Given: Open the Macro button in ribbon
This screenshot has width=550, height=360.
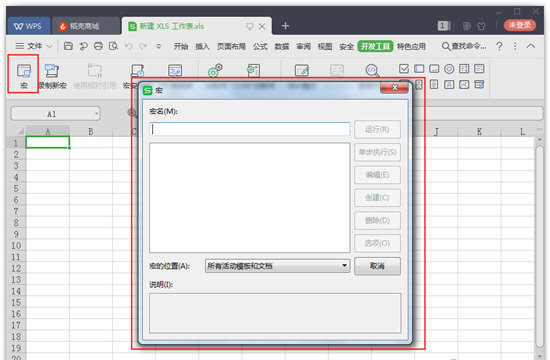Looking at the screenshot, I should coord(24,75).
